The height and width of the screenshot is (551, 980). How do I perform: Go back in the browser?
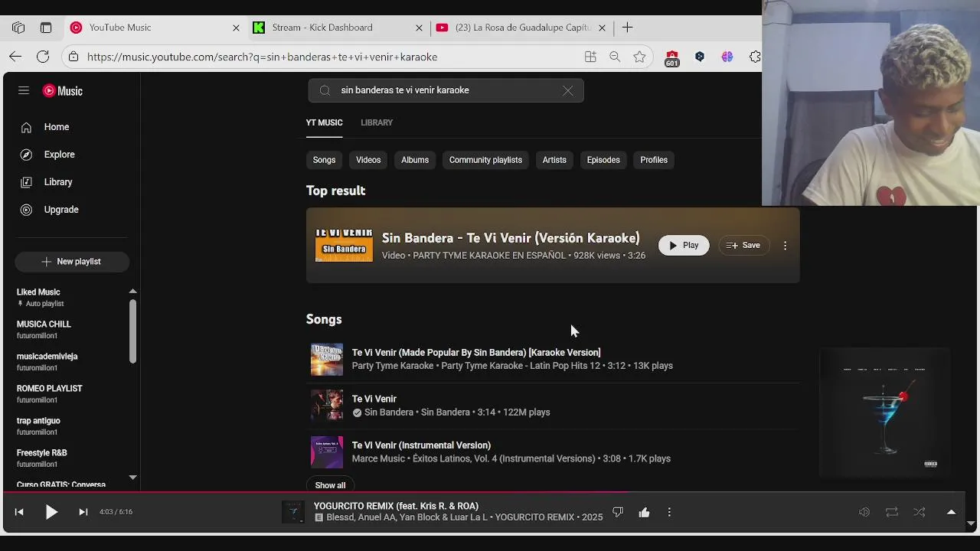pos(15,57)
